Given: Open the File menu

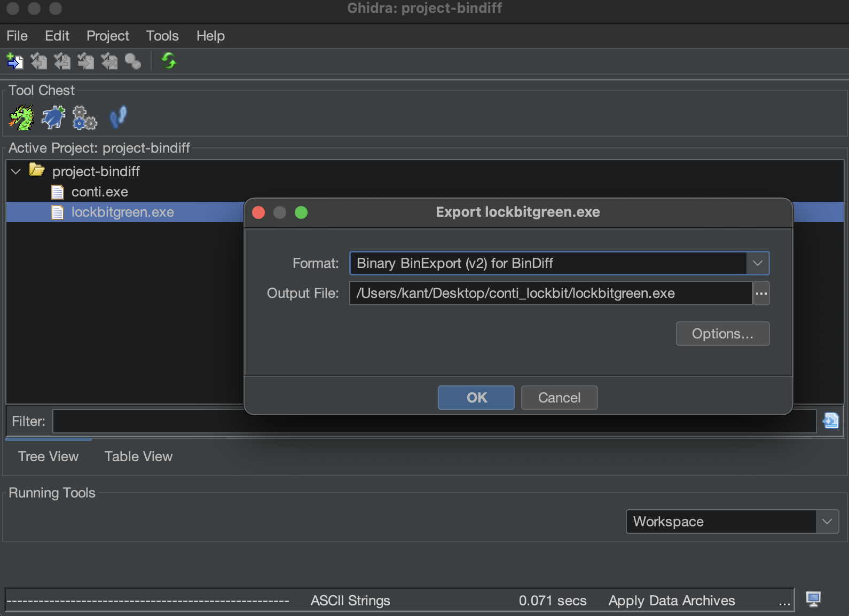Looking at the screenshot, I should point(17,36).
